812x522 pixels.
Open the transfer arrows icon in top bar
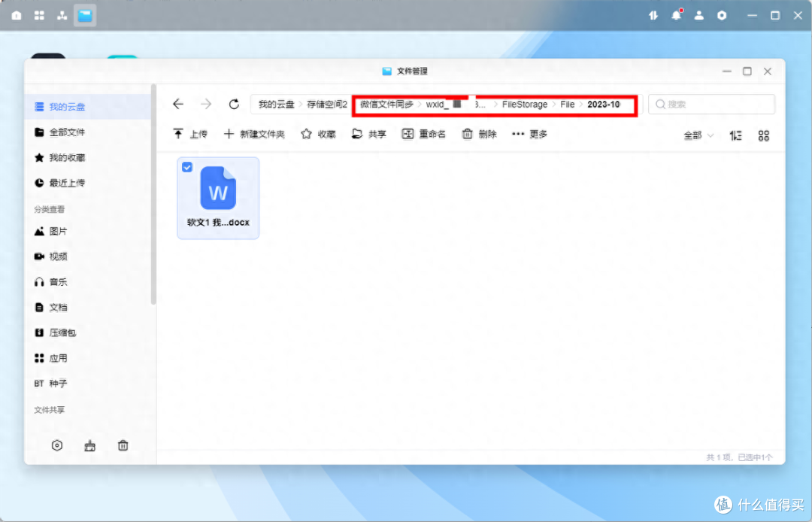coord(653,16)
